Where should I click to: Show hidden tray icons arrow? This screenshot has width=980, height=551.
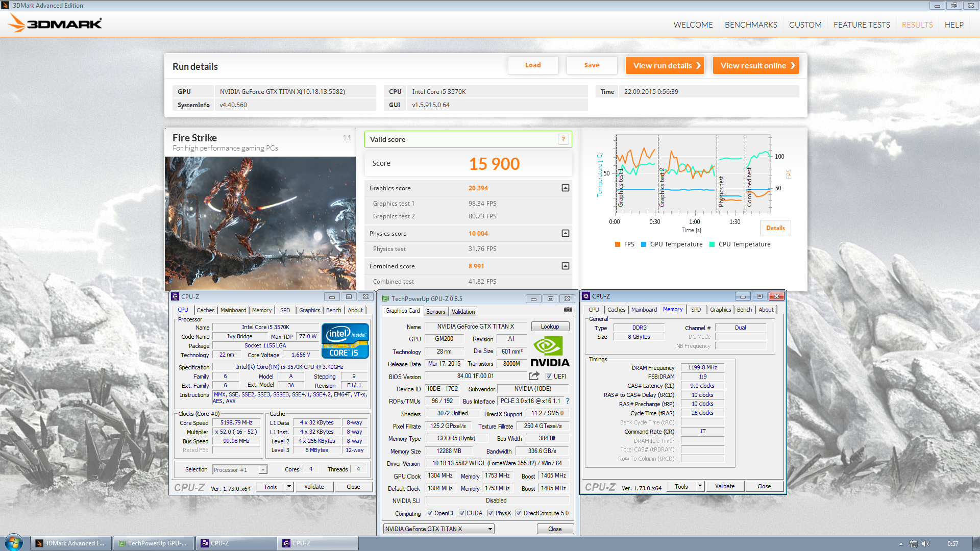pos(901,544)
